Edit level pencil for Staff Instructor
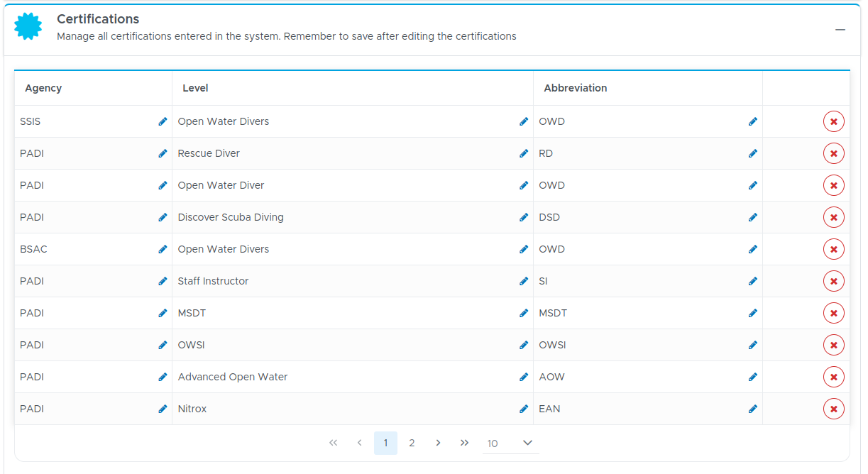The width and height of the screenshot is (868, 474). point(524,281)
